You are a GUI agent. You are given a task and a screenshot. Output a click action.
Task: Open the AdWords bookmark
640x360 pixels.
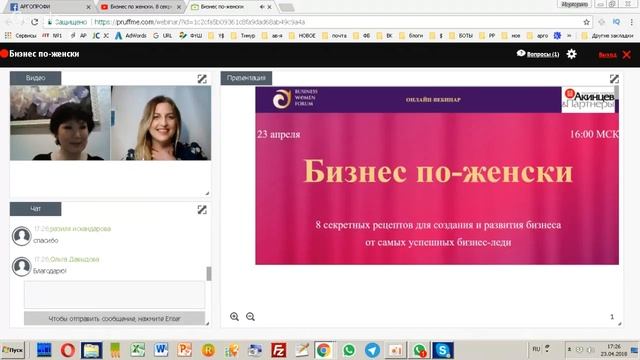(131, 36)
